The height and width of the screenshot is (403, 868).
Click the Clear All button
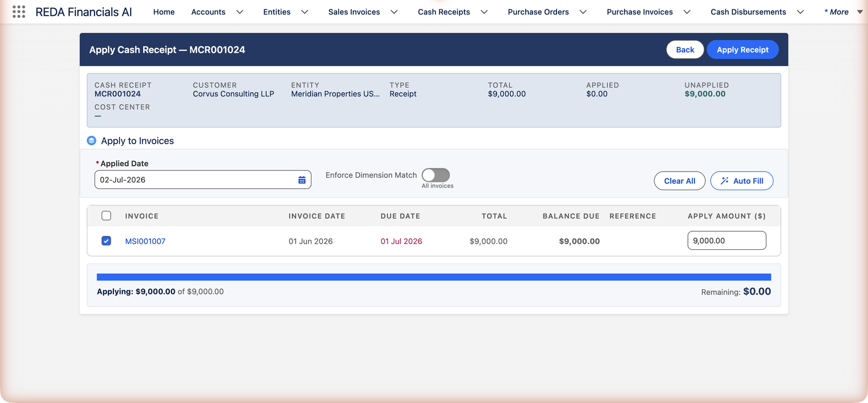[x=680, y=181]
